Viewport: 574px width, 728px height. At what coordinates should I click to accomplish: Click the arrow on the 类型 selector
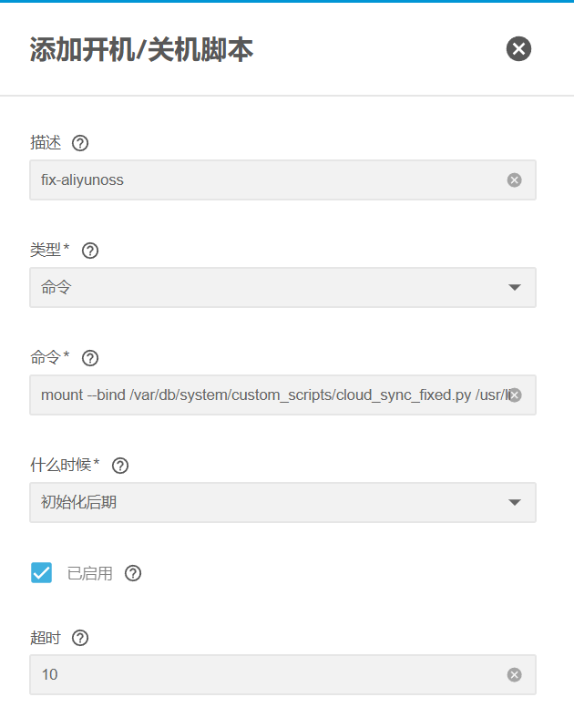pos(514,288)
